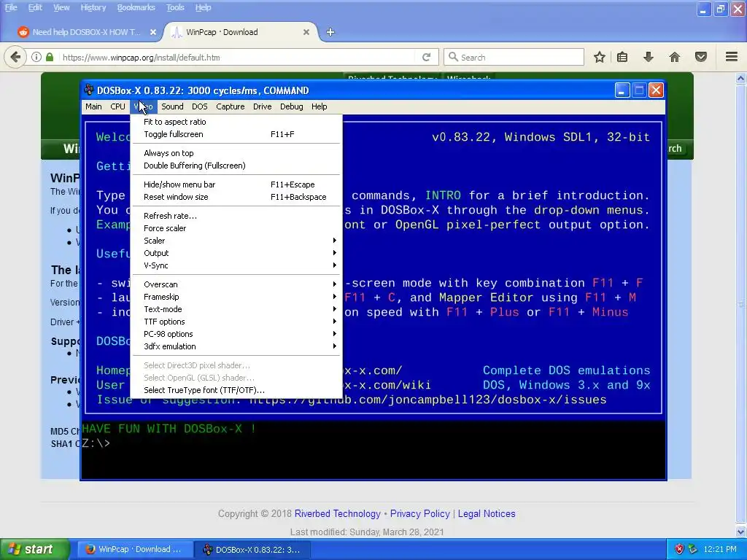This screenshot has height=560, width=747.
Task: Open the DOSBox-X Help menu
Action: point(320,106)
